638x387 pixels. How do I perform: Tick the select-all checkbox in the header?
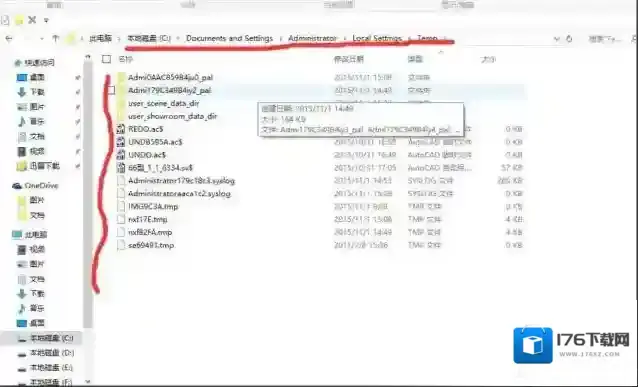[x=106, y=59]
